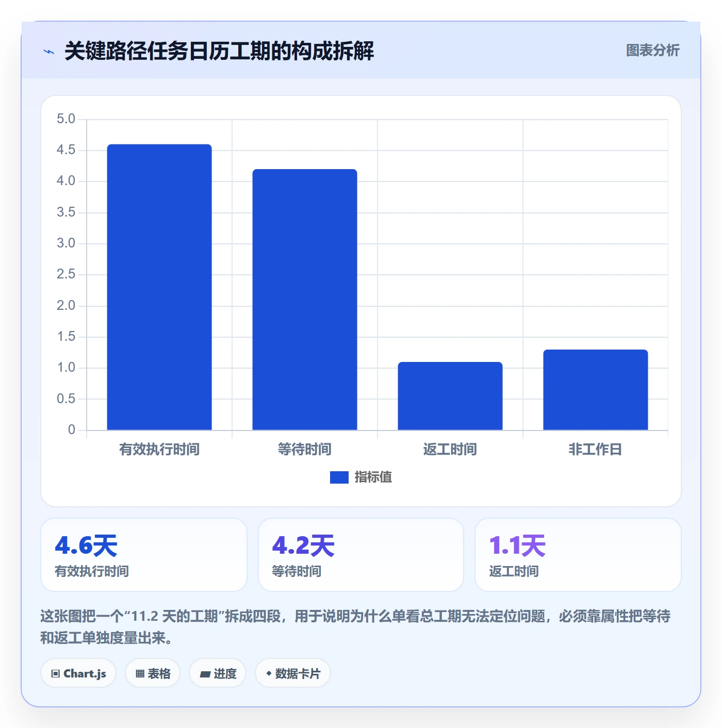This screenshot has height=728, width=722.
Task: Select the 非工作日 bar in chart
Action: [596, 390]
